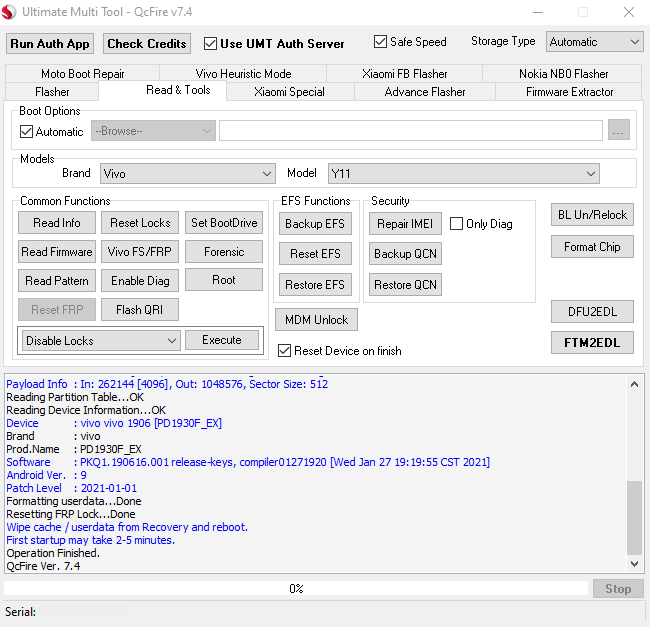Click the 'Android Ver. : 9' log line

[x=46, y=475]
